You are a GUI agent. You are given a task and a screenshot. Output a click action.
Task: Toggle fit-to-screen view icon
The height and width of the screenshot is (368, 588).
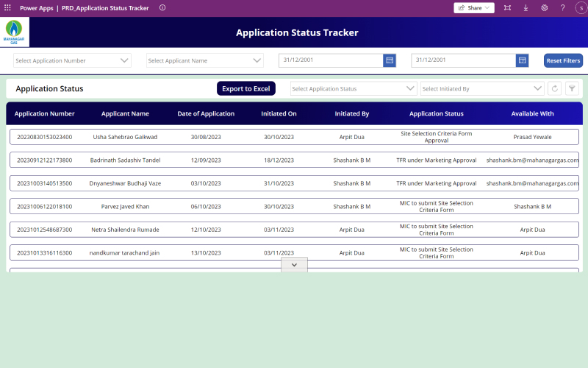tap(507, 8)
